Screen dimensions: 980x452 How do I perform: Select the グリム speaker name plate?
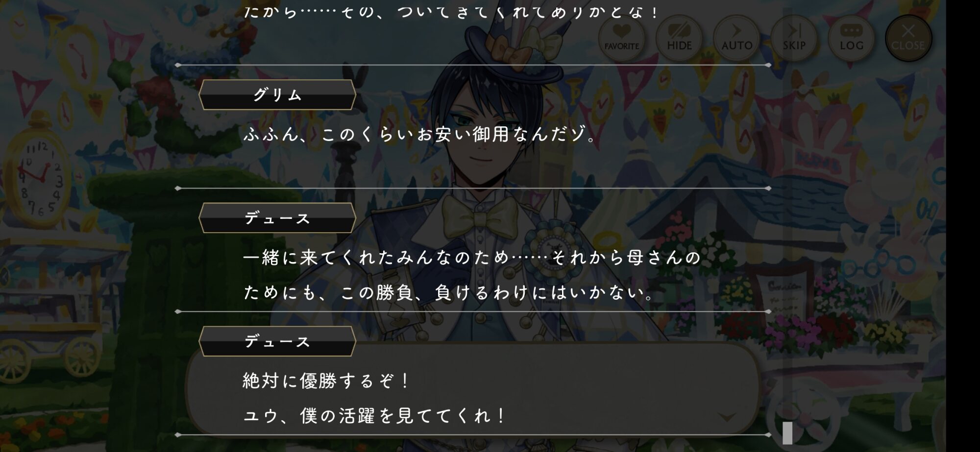tap(277, 95)
